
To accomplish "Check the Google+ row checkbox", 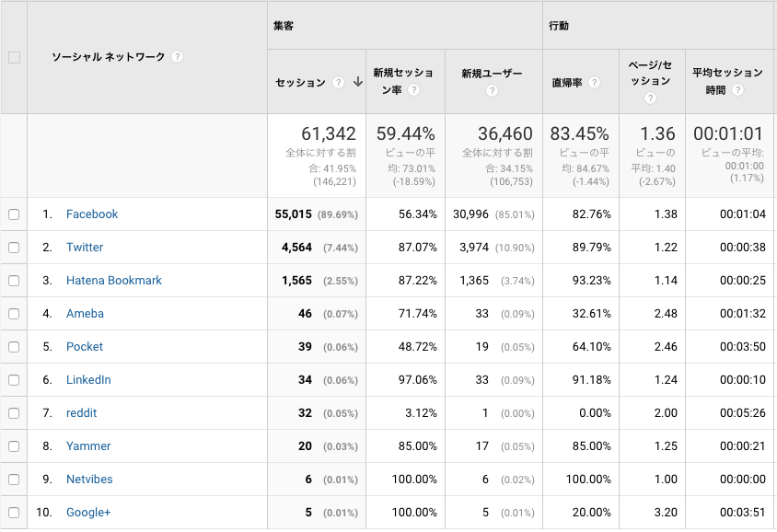I will pos(14,513).
